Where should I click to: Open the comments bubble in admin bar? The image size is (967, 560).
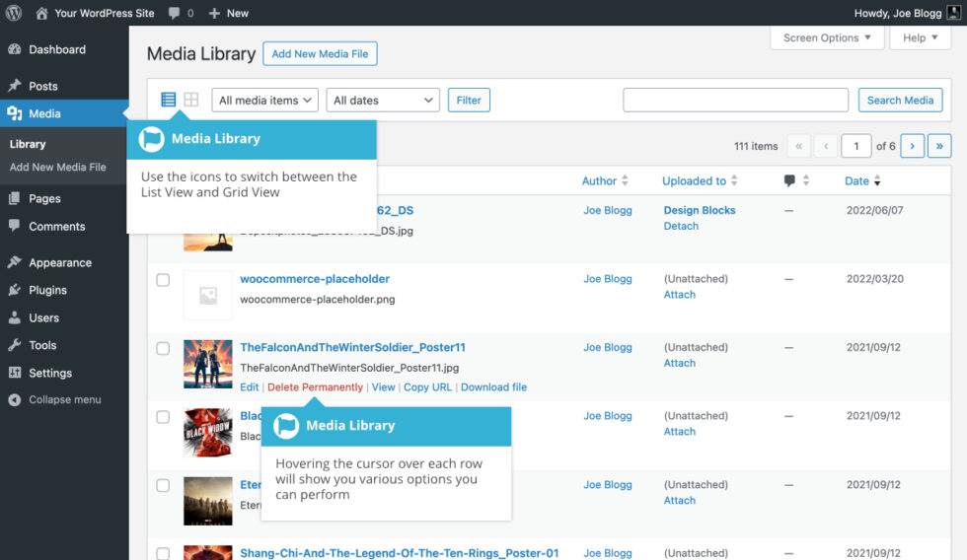click(x=174, y=13)
